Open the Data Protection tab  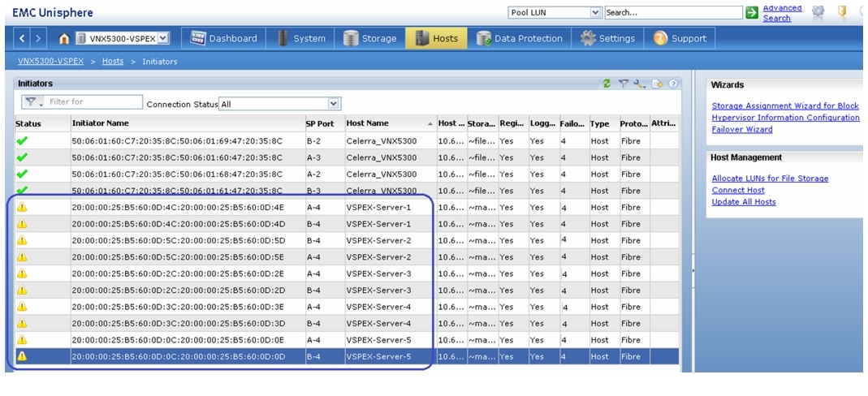pos(520,38)
